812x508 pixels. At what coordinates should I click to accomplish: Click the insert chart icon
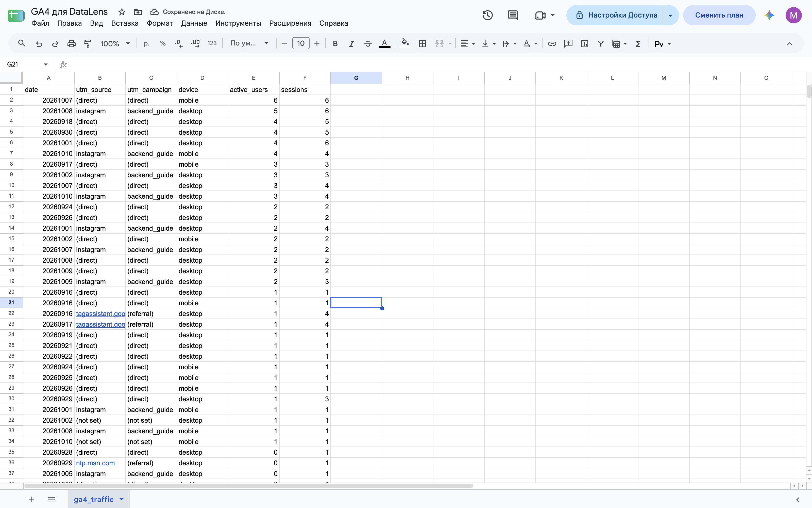pyautogui.click(x=584, y=44)
